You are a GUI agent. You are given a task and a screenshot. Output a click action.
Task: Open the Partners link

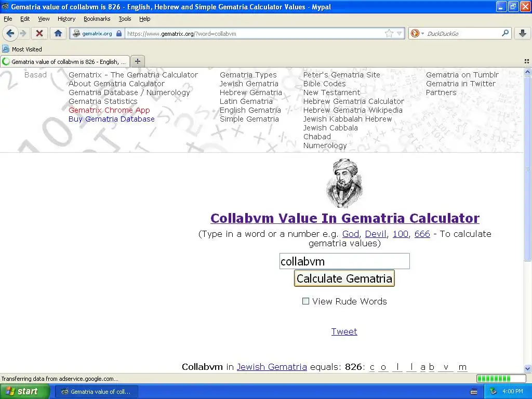pyautogui.click(x=441, y=92)
